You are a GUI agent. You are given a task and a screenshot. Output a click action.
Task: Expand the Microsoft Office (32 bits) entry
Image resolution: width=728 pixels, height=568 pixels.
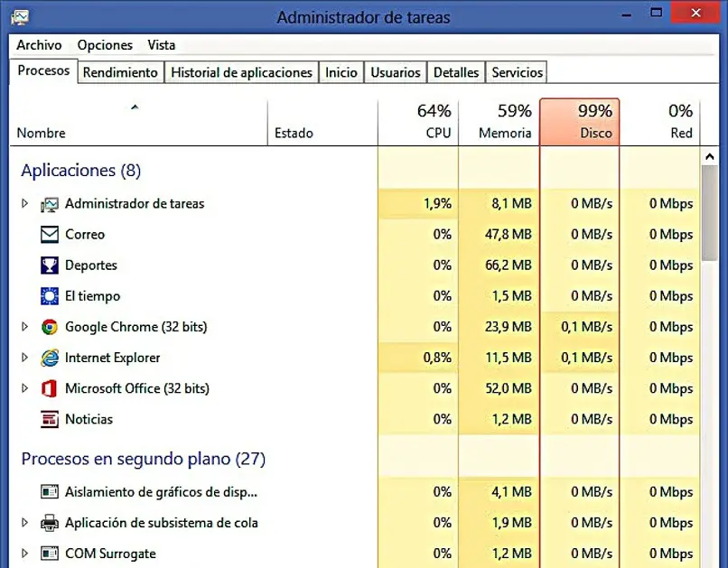tap(24, 388)
